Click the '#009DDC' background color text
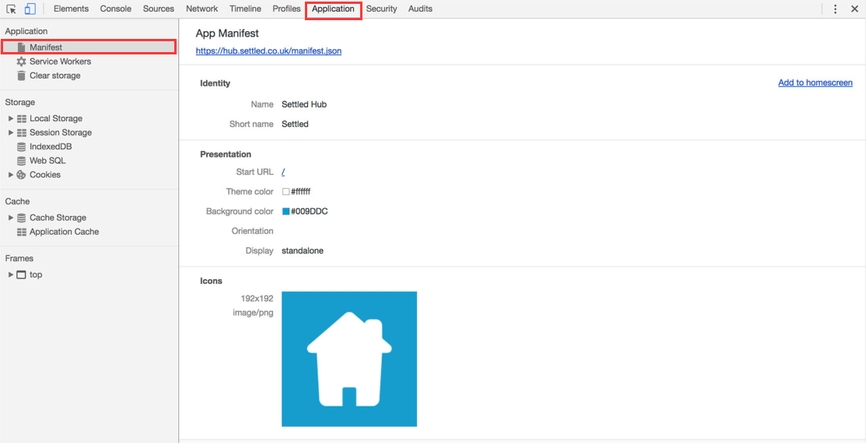 [310, 211]
